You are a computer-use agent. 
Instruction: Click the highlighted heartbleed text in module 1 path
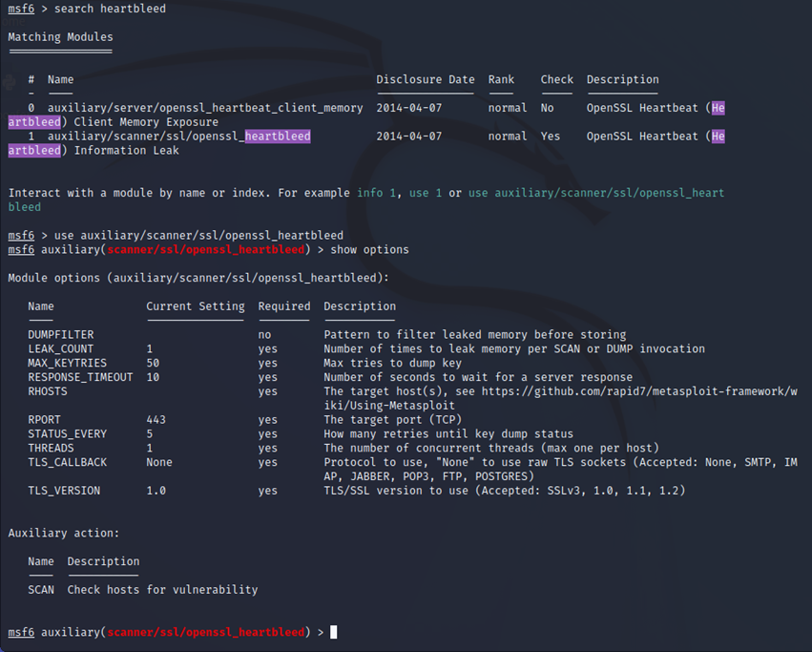(278, 137)
